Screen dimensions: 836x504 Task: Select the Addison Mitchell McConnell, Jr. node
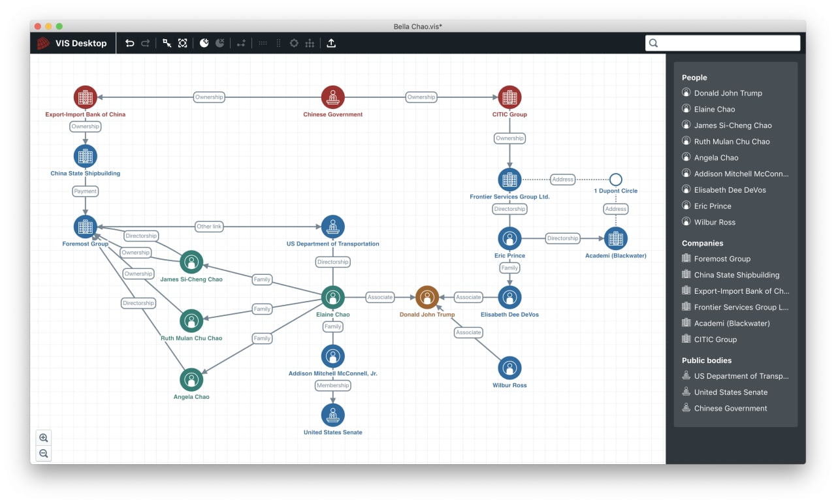point(333,356)
